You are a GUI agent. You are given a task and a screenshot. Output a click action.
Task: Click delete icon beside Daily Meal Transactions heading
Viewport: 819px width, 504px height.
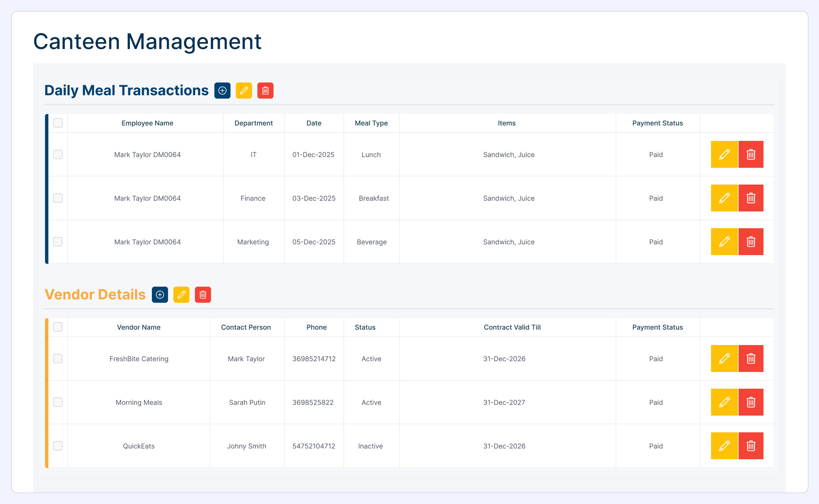pos(265,90)
